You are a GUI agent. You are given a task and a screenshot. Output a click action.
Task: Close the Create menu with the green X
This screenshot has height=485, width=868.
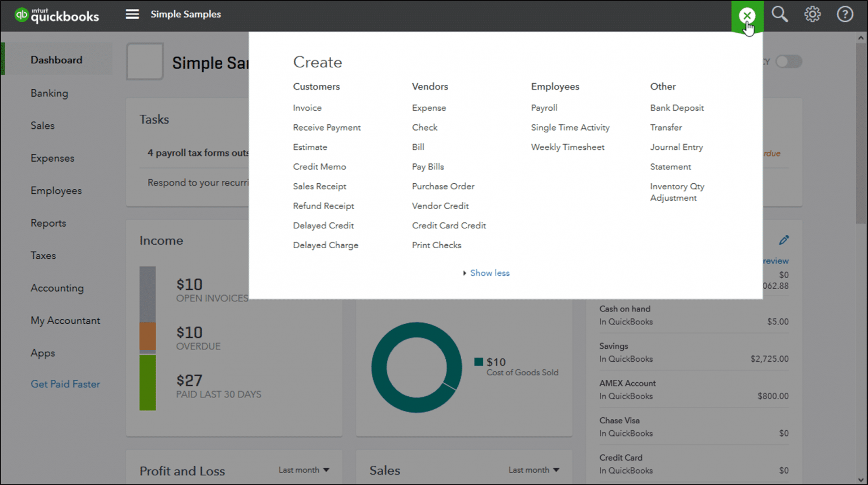pos(747,15)
